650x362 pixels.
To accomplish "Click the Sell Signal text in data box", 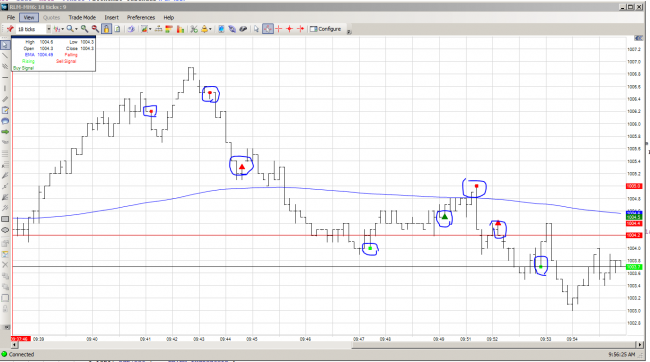I will [66, 61].
